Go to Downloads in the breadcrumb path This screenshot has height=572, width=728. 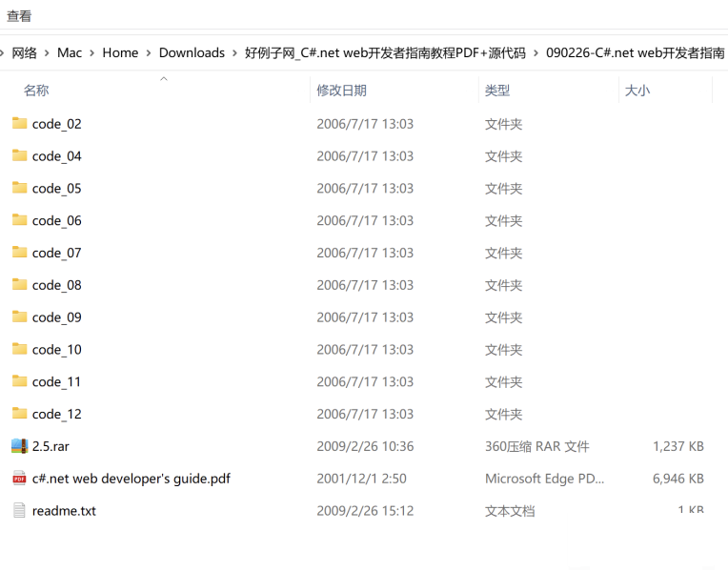(192, 52)
